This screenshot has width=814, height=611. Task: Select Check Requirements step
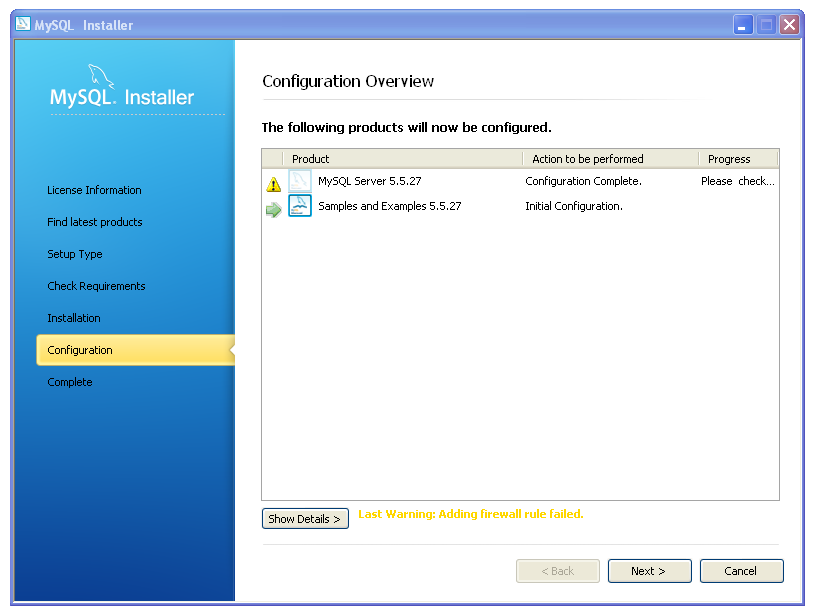click(x=96, y=286)
